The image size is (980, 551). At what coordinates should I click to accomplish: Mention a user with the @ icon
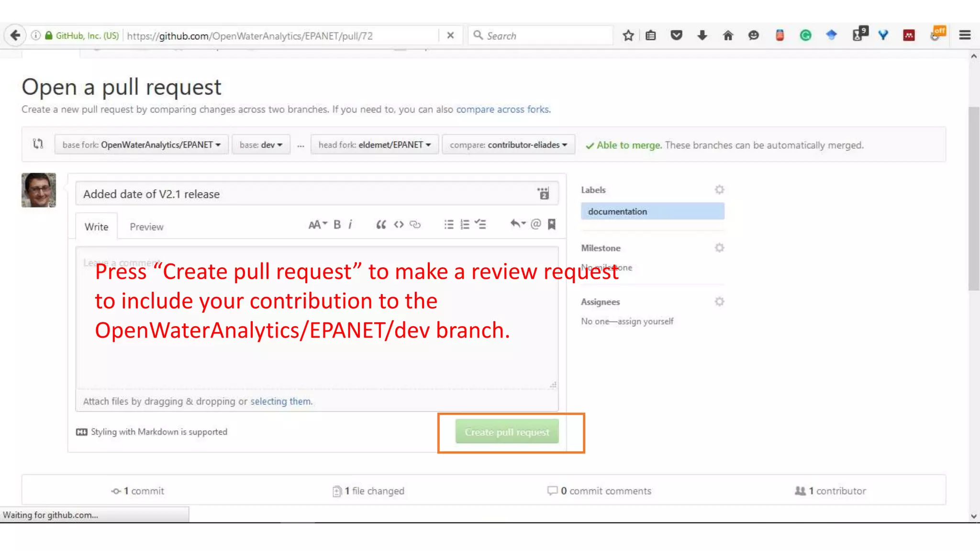pos(536,224)
